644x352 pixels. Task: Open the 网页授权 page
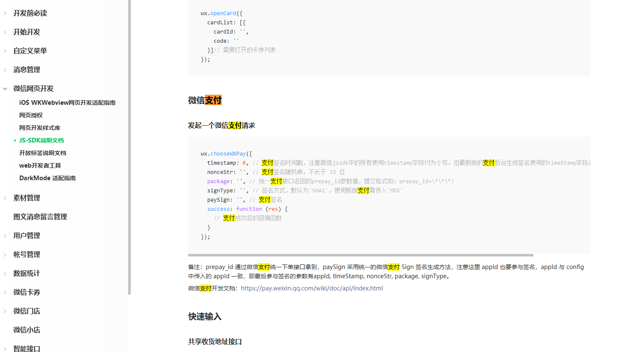click(31, 115)
